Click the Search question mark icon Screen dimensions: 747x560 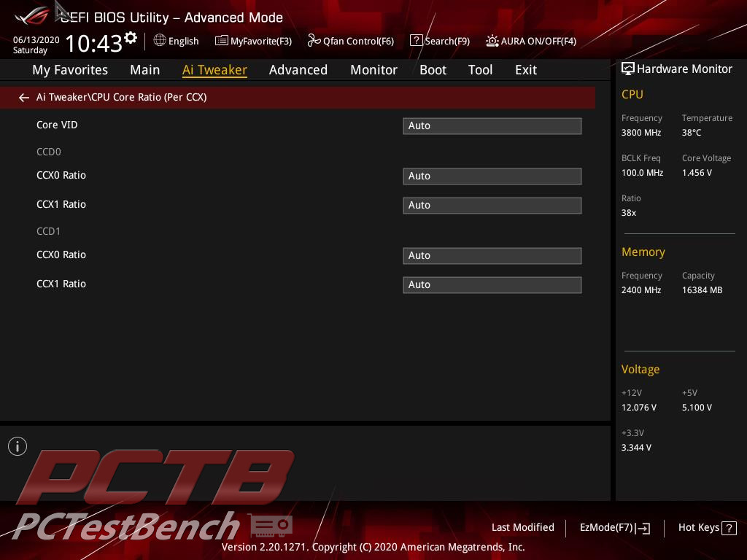(x=416, y=41)
